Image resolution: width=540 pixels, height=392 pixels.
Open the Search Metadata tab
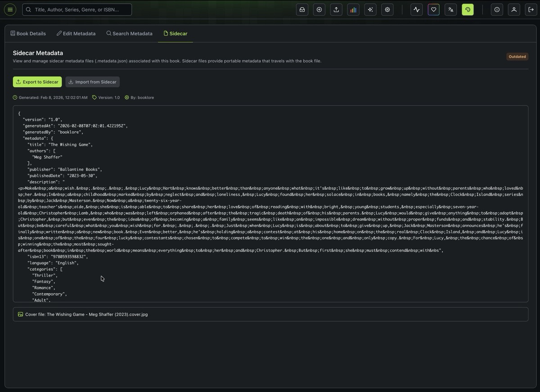pyautogui.click(x=129, y=34)
